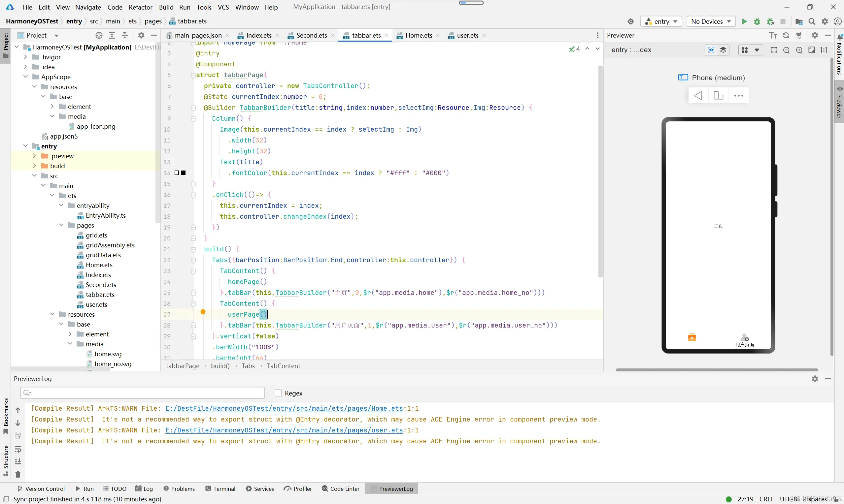Toggle soft-wrap in PreviewerLog
Viewport: 844px width, 504px height.
(x=18, y=449)
